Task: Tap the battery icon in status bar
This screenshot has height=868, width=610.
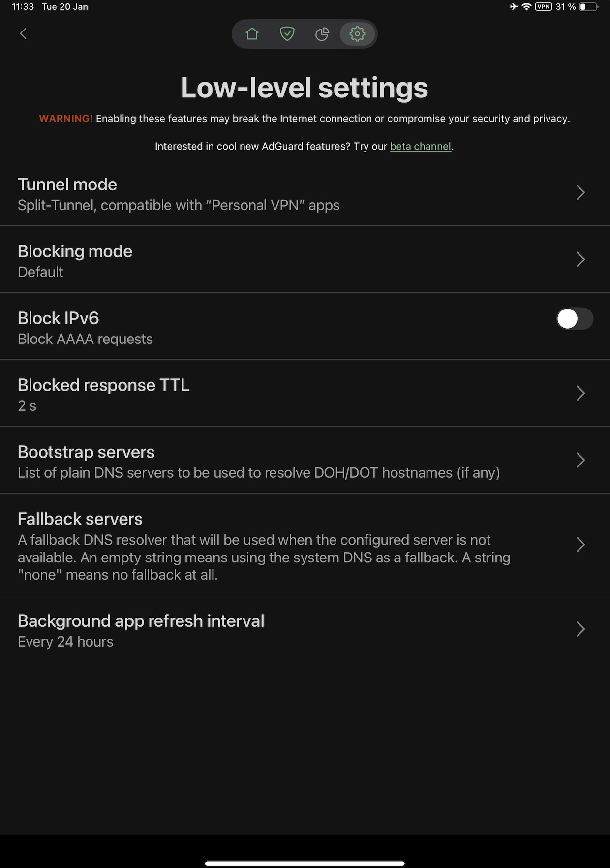Action: [x=588, y=7]
